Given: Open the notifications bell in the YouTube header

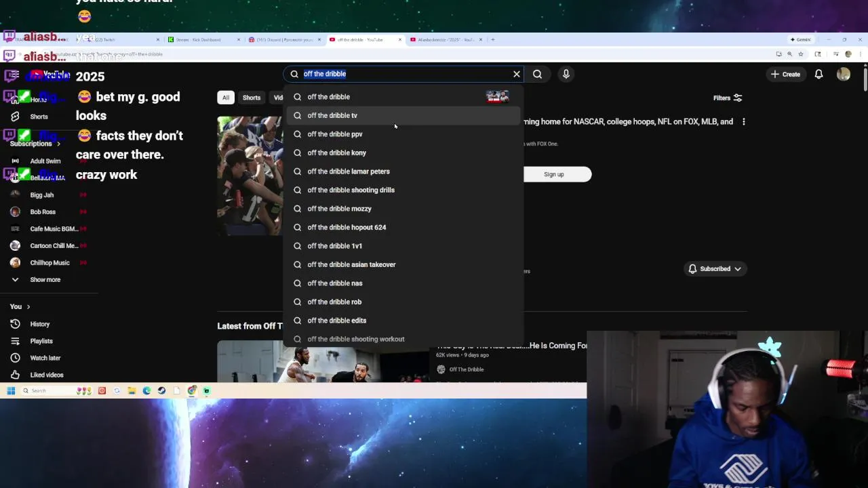Looking at the screenshot, I should pyautogui.click(x=818, y=74).
